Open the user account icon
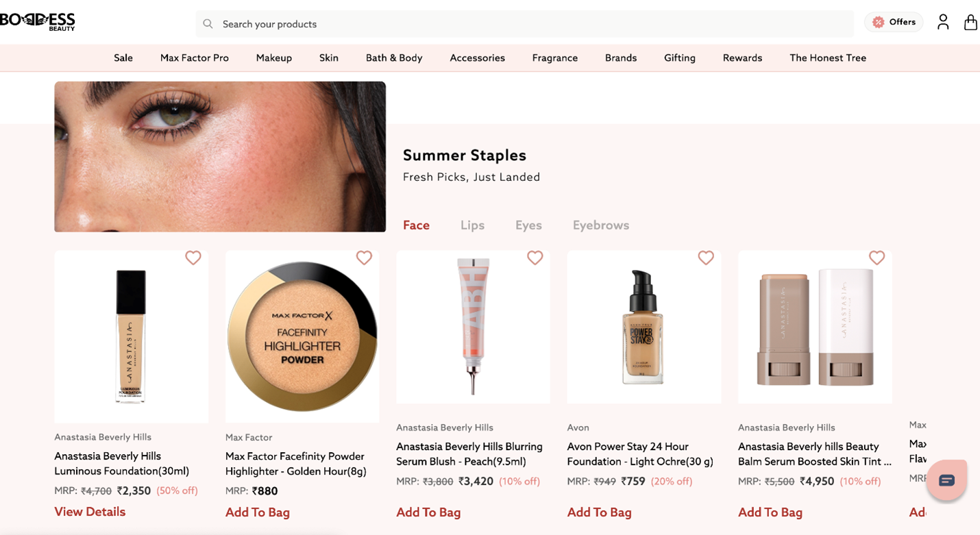 click(943, 22)
